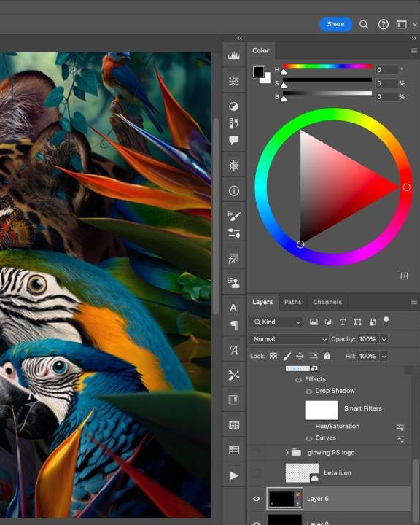Switch to the Channels tab
Viewport: 420px width, 525px height.
pos(327,302)
